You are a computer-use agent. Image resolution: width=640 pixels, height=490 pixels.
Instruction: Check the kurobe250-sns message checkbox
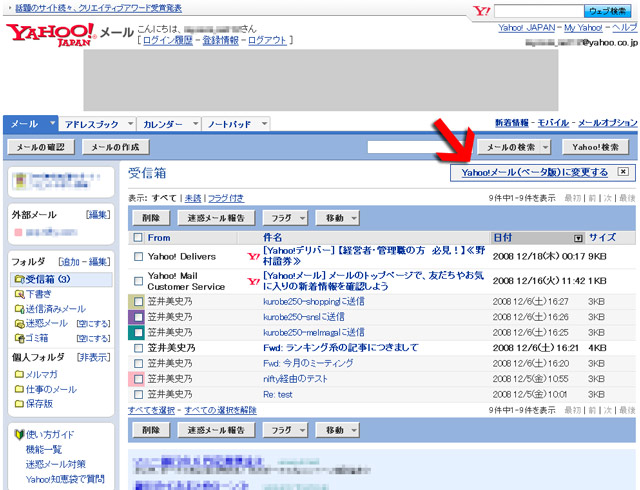coord(138,317)
